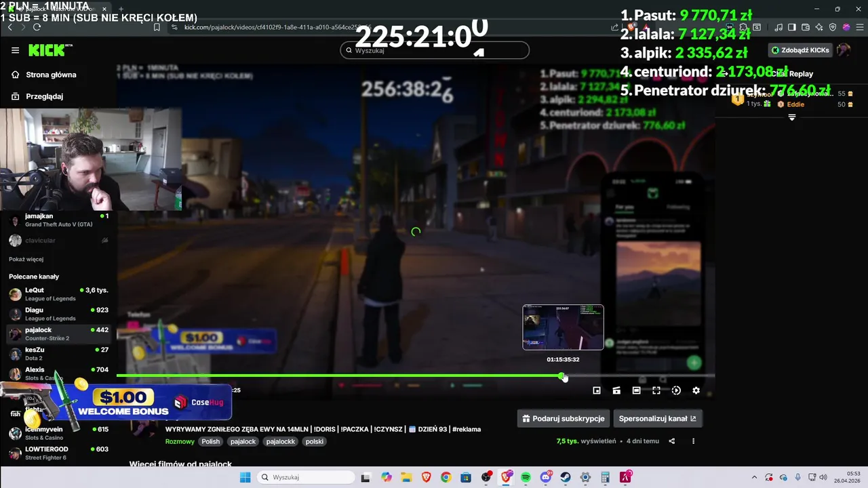Reload the page in the browser
The width and height of the screenshot is (868, 488).
[x=37, y=27]
